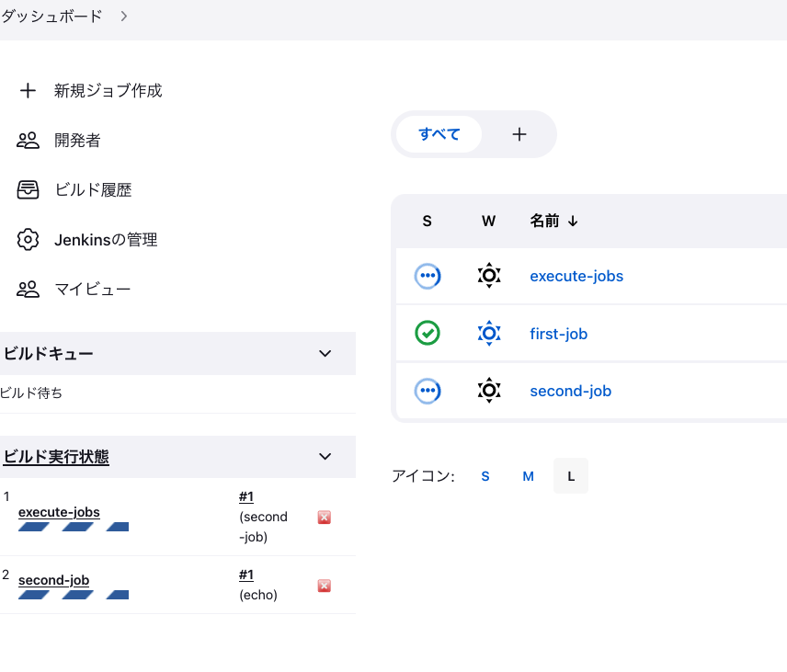Select the マイビュー sidebar icon
The height and width of the screenshot is (672, 787).
tap(28, 289)
